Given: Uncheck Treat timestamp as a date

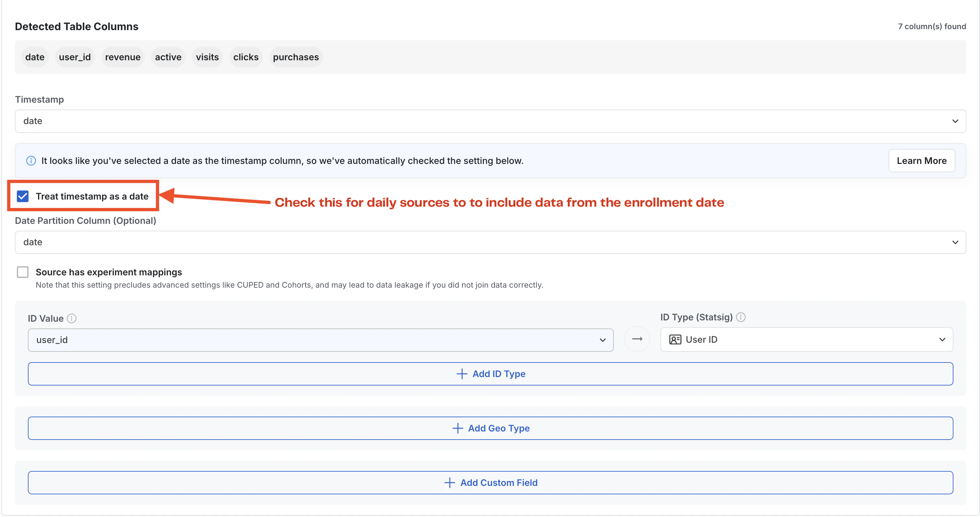Looking at the screenshot, I should (x=22, y=196).
